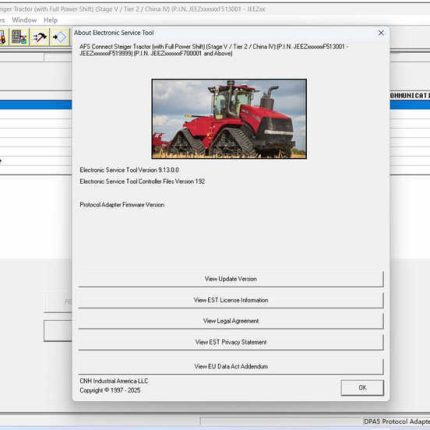
Task: Click View EU Data Act Addendum
Action: pyautogui.click(x=231, y=366)
